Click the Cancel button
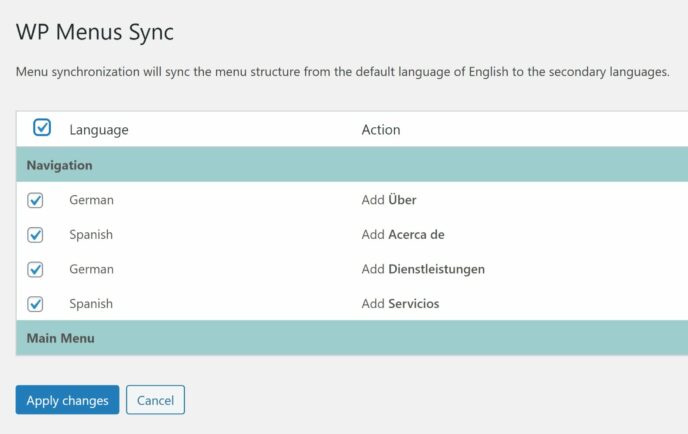 click(x=155, y=400)
